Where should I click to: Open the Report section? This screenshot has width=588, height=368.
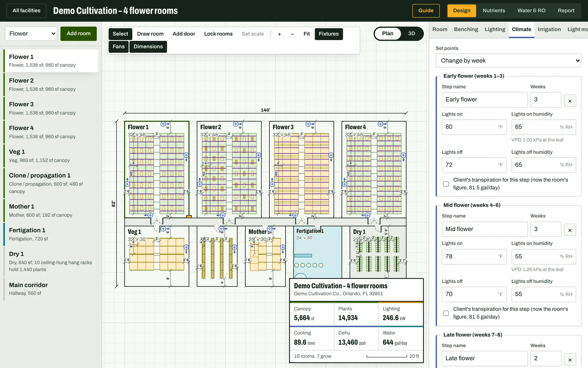(x=566, y=11)
